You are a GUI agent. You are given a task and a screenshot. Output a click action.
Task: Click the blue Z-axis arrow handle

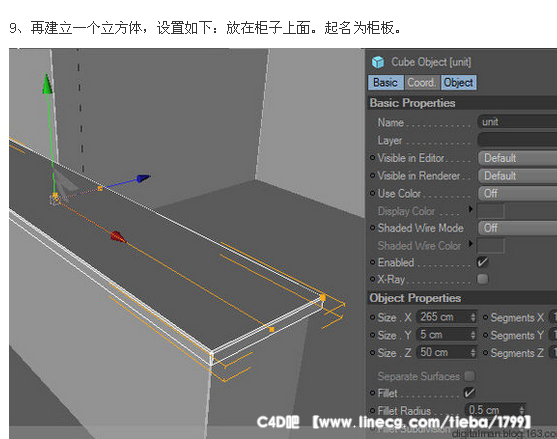click(144, 178)
